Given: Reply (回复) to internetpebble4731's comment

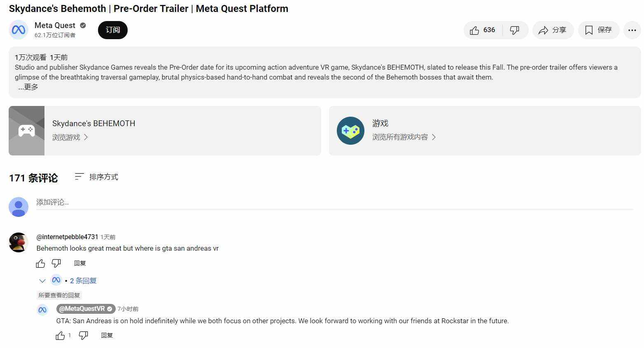Looking at the screenshot, I should click(80, 263).
